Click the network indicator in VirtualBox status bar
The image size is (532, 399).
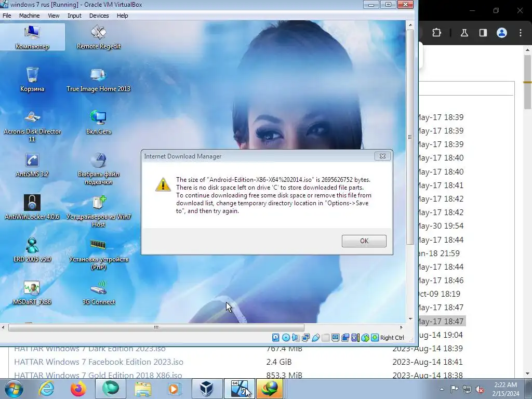click(305, 338)
